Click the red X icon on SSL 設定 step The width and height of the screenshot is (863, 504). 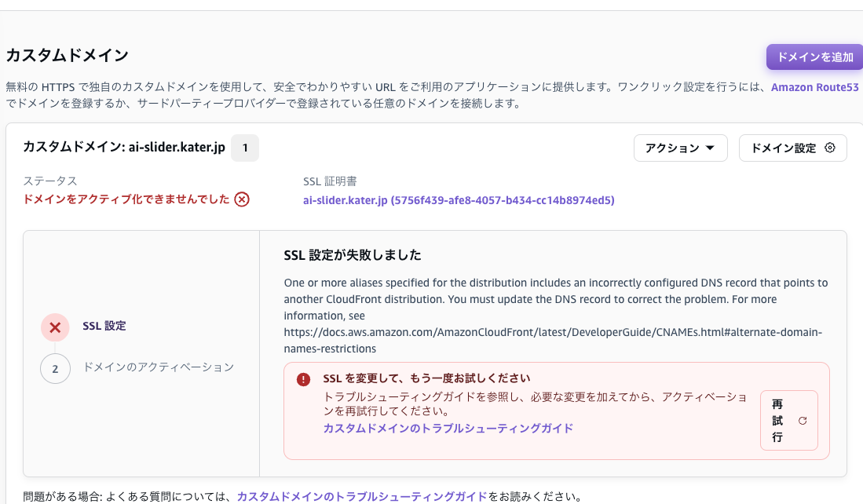point(54,327)
